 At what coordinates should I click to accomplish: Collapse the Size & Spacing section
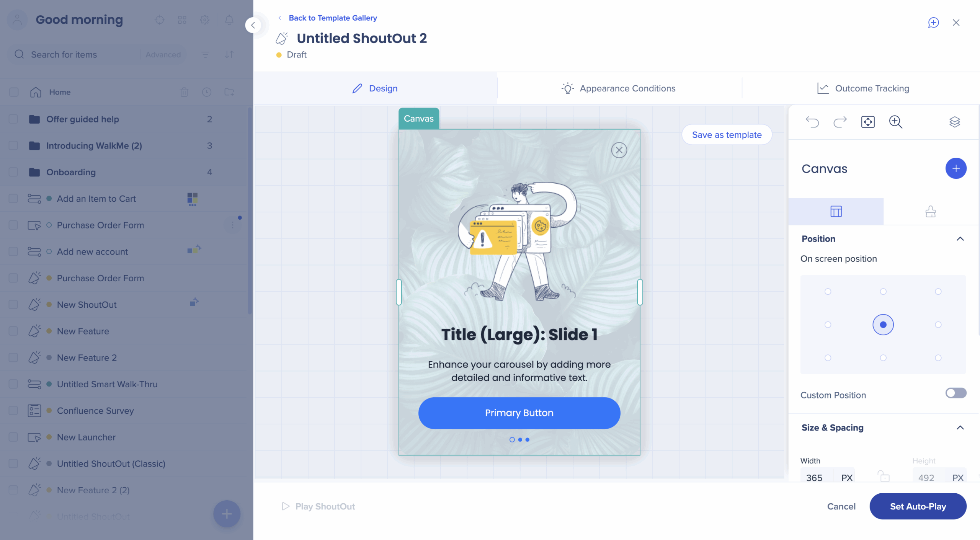(960, 427)
